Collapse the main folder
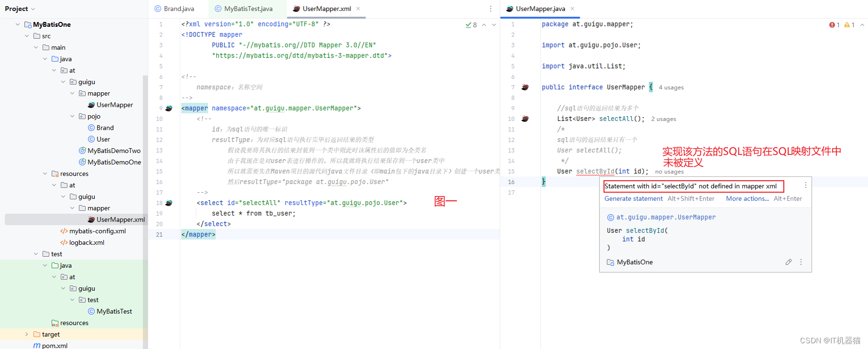The width and height of the screenshot is (868, 349). point(36,47)
